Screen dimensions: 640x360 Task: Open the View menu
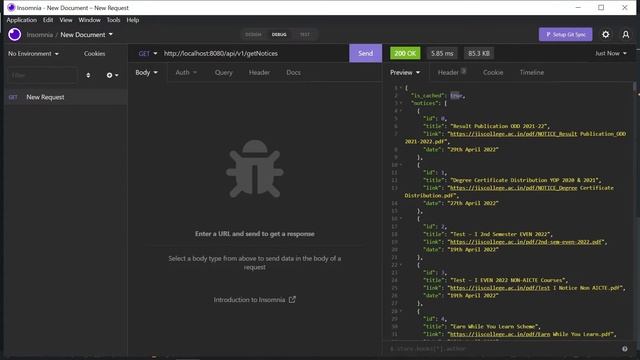coord(66,20)
